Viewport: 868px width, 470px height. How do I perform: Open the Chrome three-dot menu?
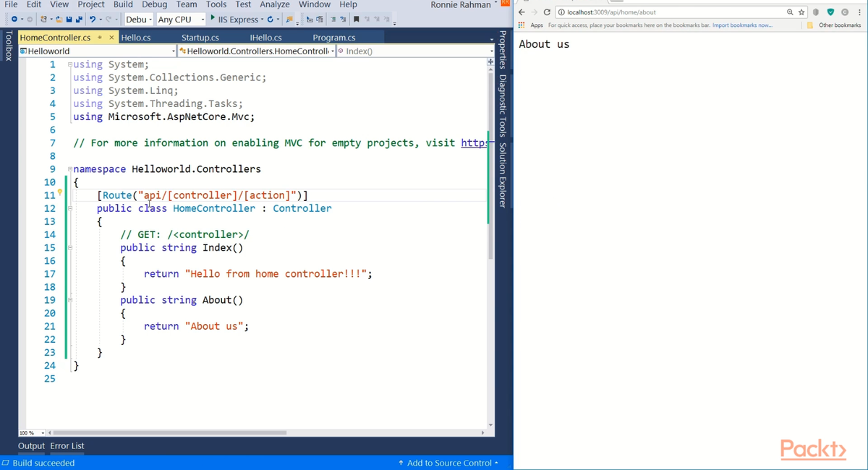[x=859, y=12]
